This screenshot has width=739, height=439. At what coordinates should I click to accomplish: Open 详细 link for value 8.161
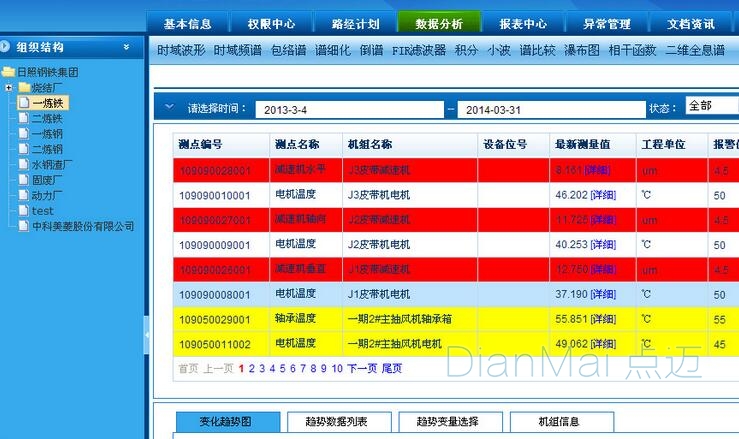[x=597, y=170]
